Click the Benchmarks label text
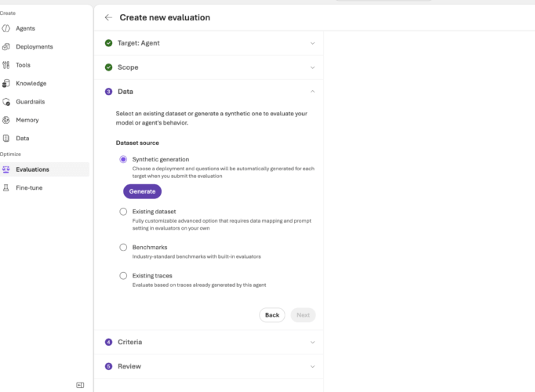 150,247
